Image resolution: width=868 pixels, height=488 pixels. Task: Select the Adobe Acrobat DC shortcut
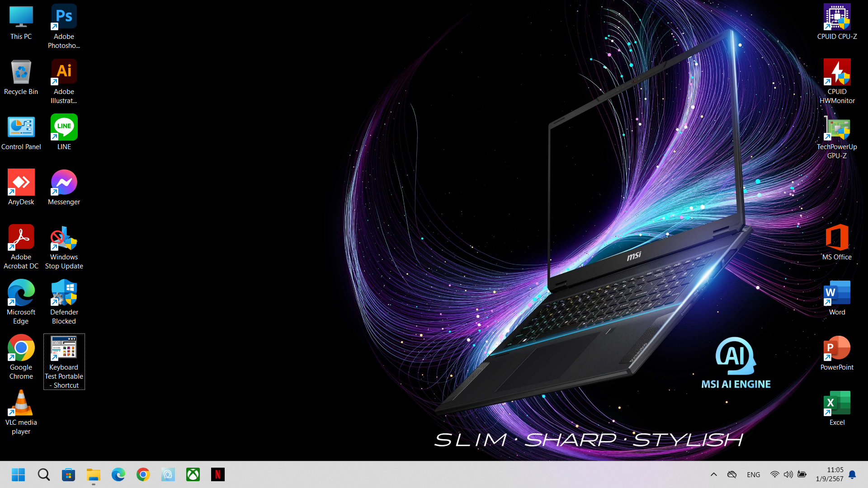[x=21, y=247]
